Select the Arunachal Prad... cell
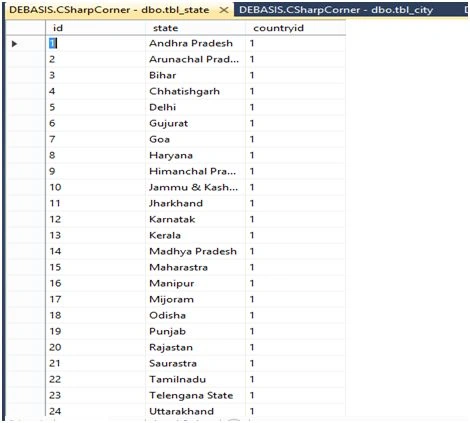The width and height of the screenshot is (470, 423). [x=195, y=59]
